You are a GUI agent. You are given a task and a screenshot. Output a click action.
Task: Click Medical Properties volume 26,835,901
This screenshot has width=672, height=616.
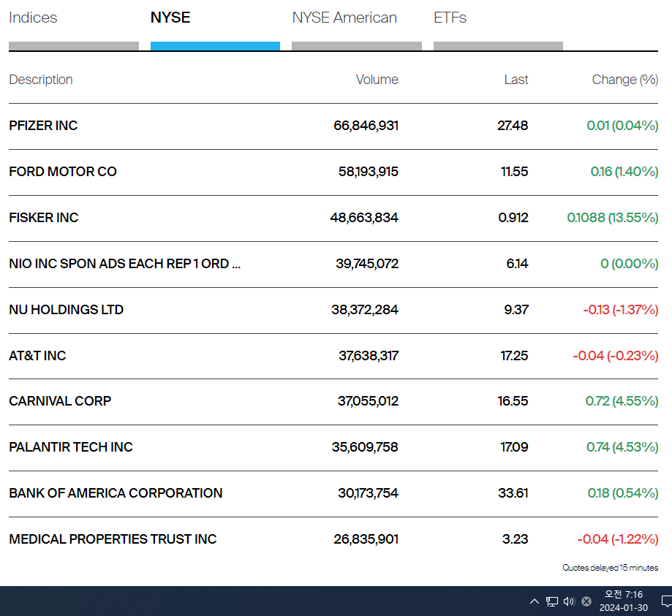pos(366,539)
